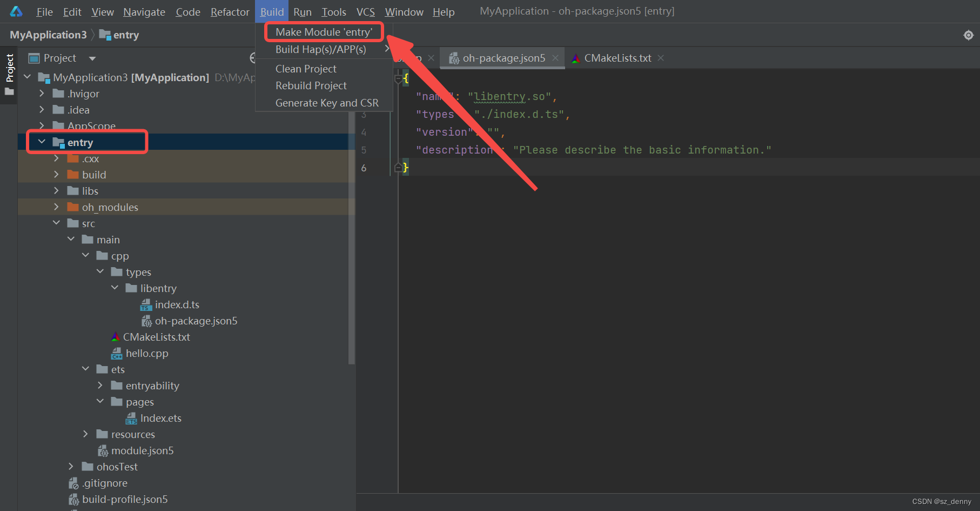Click the DevEco Studio logo icon
The width and height of the screenshot is (980, 511).
[x=16, y=11]
